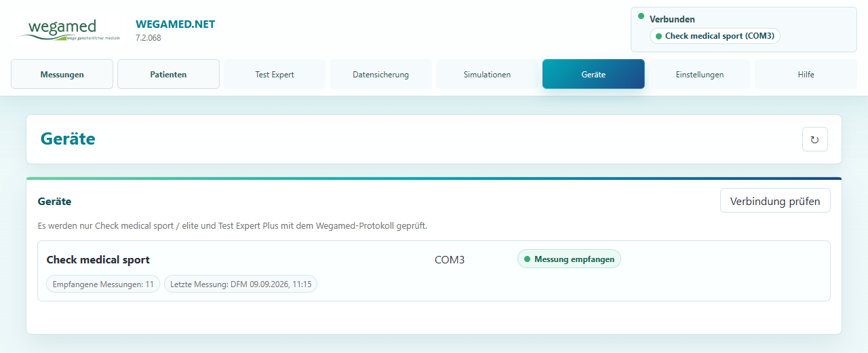This screenshot has width=868, height=353.
Task: Click the green dot next to Verbunden
Action: pos(641,16)
